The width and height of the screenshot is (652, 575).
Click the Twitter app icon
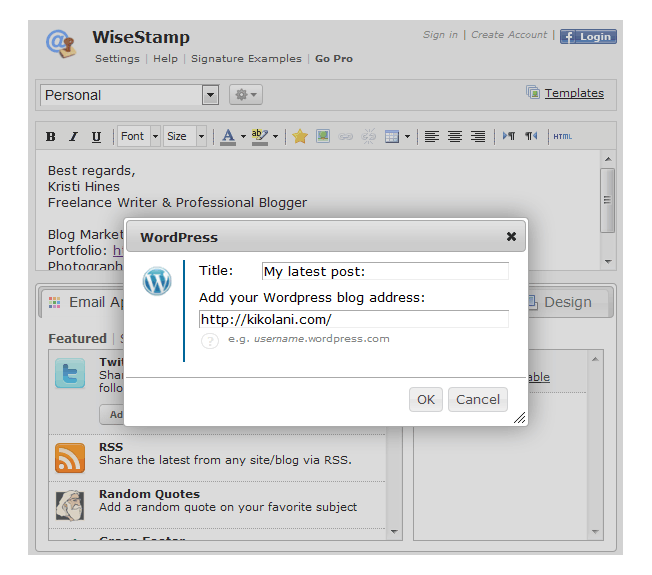(70, 373)
